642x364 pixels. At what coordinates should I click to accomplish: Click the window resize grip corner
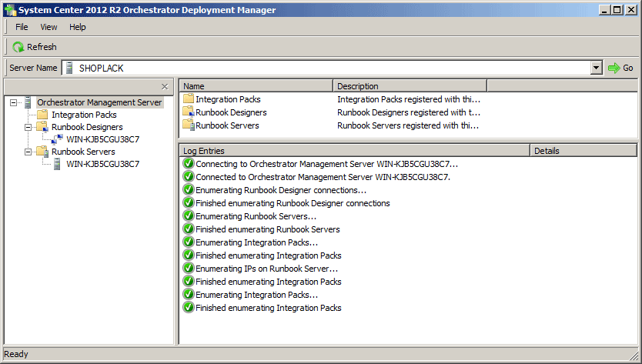[634, 356]
